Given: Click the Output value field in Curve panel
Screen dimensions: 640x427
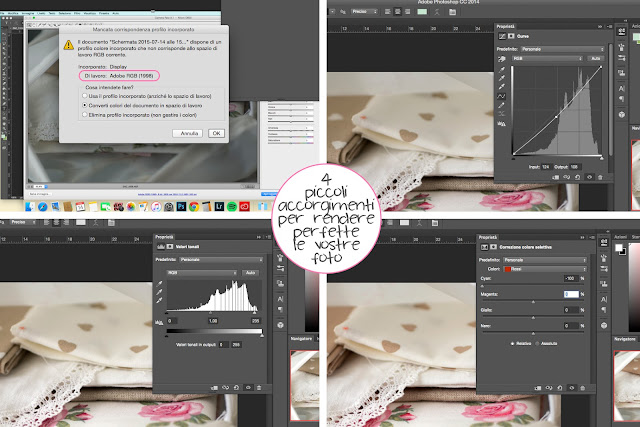Looking at the screenshot, I should [x=575, y=167].
